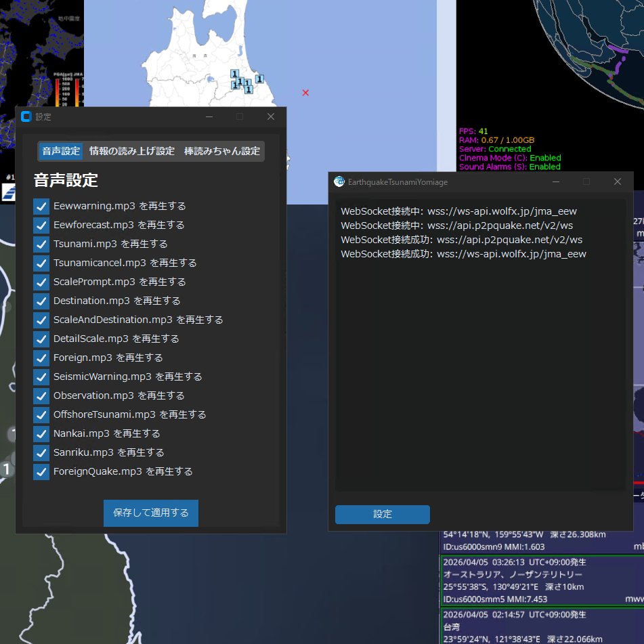The height and width of the screenshot is (644, 644).
Task: Toggle ForeignQuake.mp3 playback checkbox
Action: (x=41, y=471)
